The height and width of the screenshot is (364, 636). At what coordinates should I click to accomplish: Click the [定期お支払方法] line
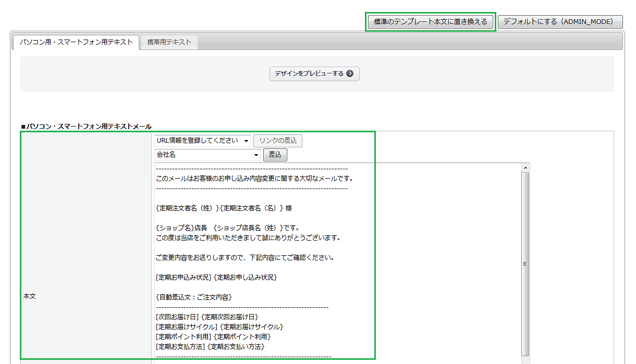pyautogui.click(x=210, y=346)
